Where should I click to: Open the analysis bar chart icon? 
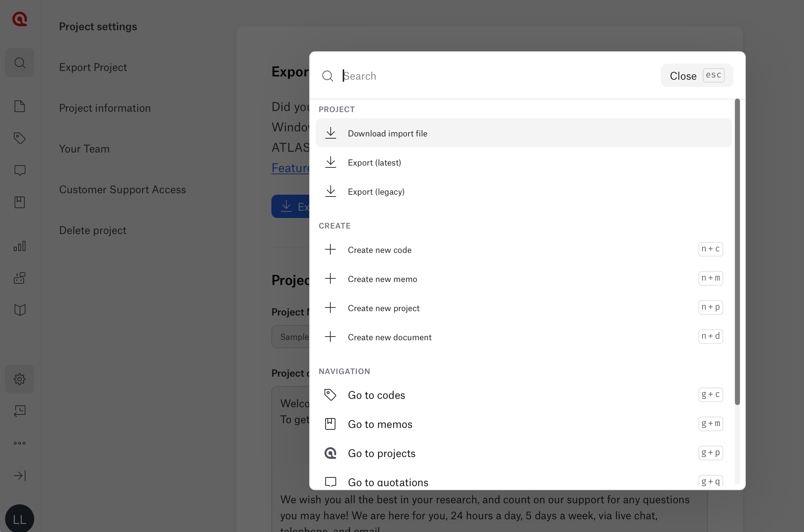coord(20,246)
